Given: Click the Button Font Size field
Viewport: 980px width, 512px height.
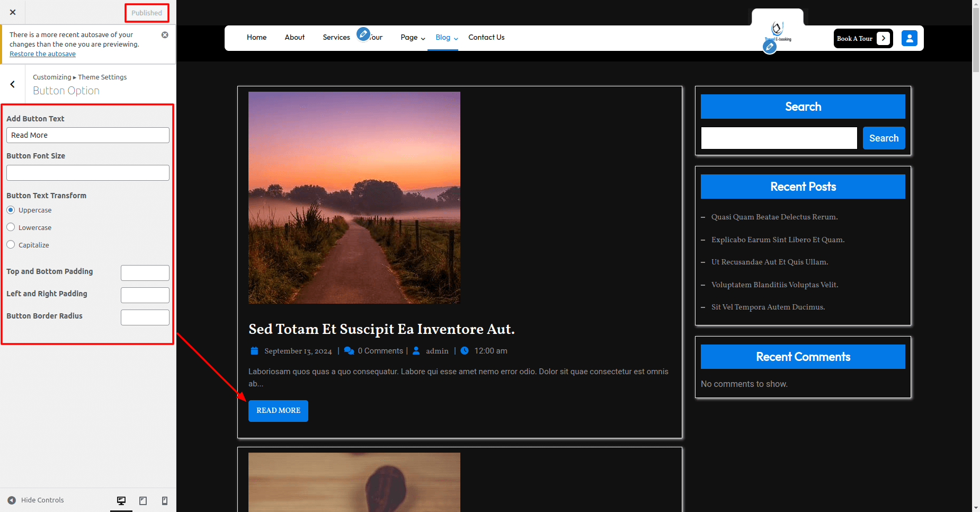Looking at the screenshot, I should tap(88, 173).
